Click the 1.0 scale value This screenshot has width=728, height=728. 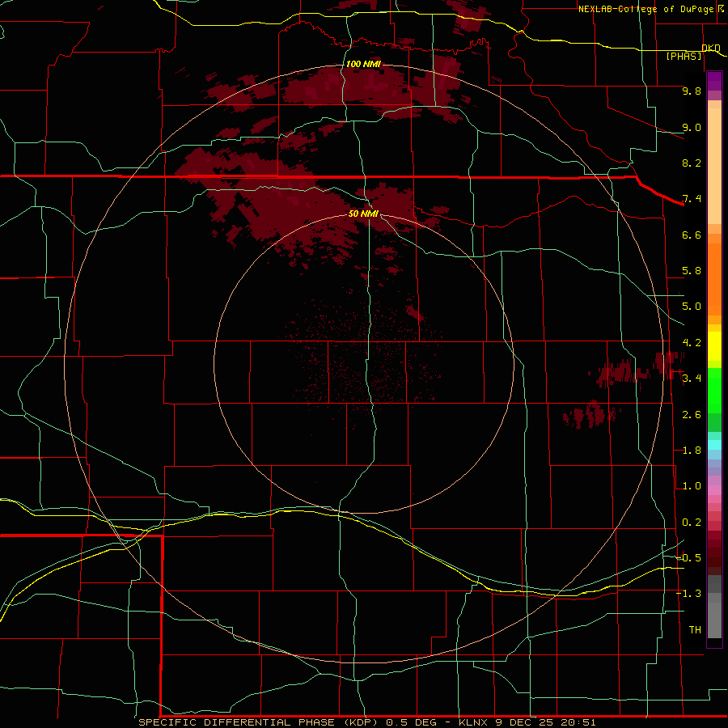tap(692, 486)
